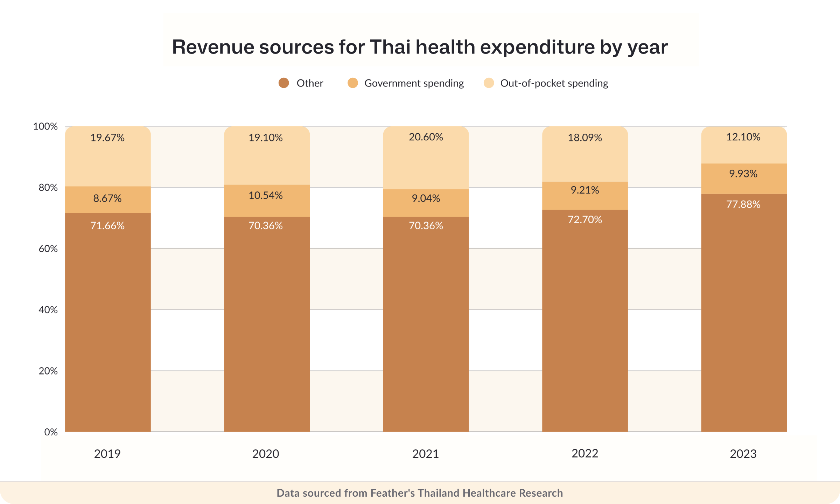Click the 40% y-axis label
This screenshot has width=840, height=504.
click(x=48, y=310)
